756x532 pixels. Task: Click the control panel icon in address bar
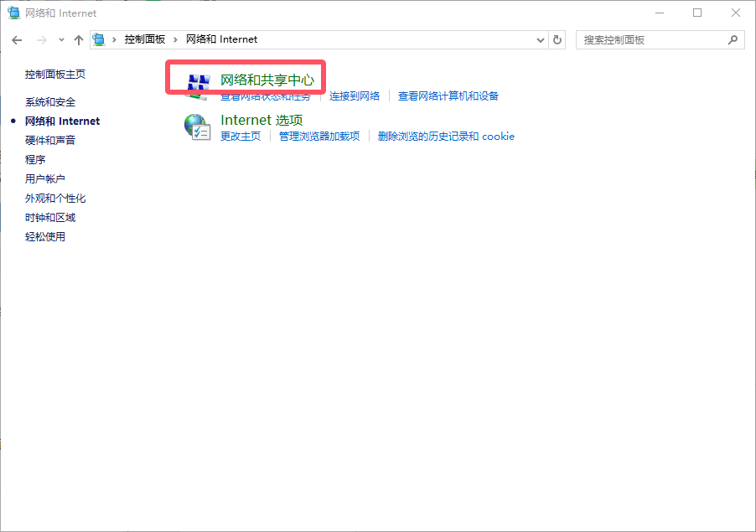point(101,39)
